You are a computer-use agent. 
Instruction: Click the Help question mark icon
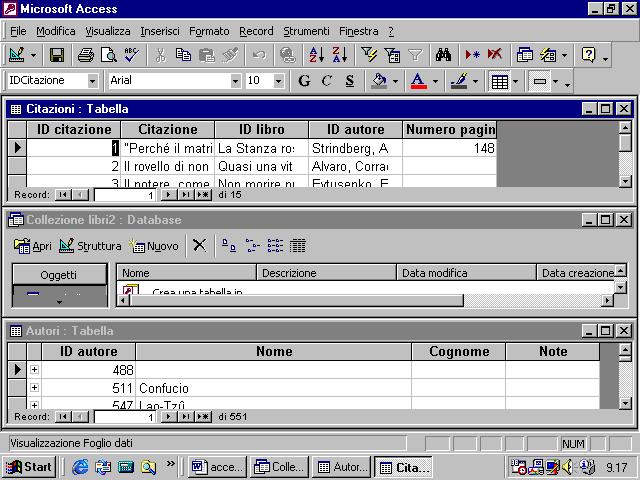(x=589, y=55)
